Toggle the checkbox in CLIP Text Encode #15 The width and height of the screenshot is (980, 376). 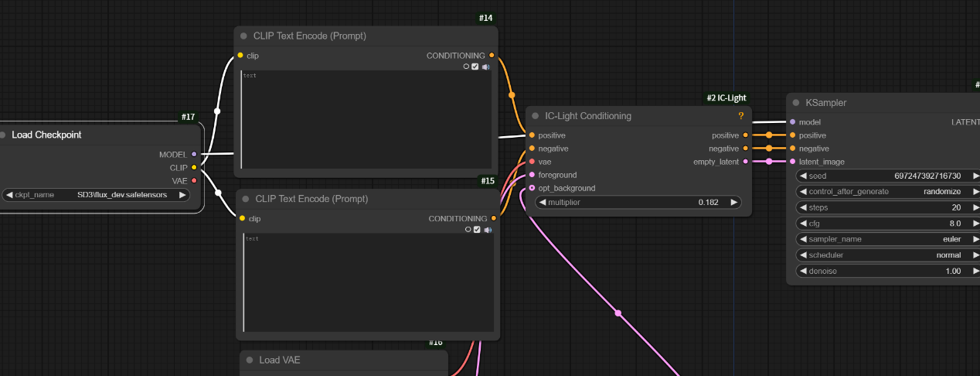477,230
